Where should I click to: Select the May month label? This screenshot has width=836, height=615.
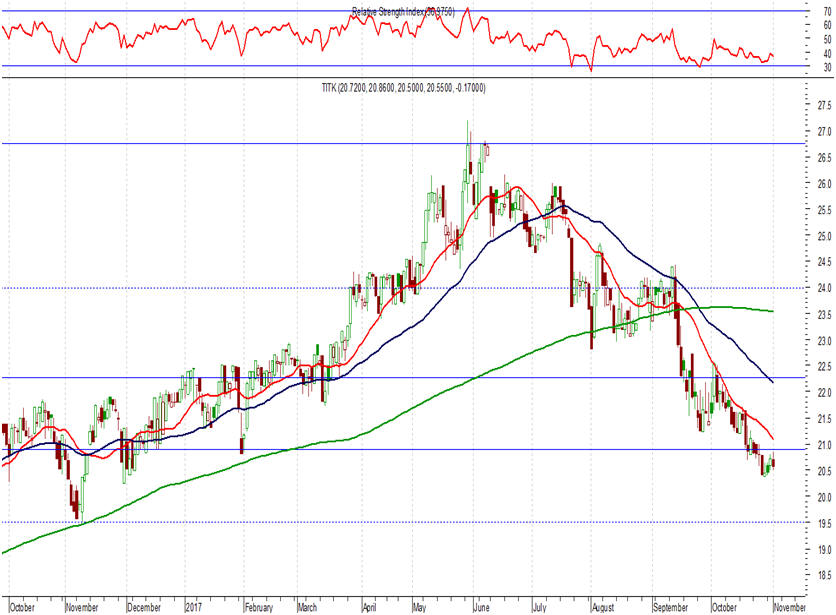pyautogui.click(x=420, y=608)
